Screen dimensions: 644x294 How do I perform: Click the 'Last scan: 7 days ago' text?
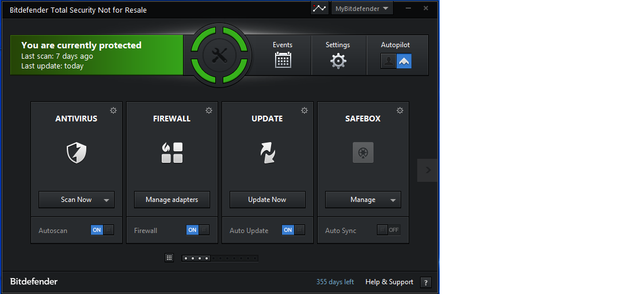pos(57,56)
